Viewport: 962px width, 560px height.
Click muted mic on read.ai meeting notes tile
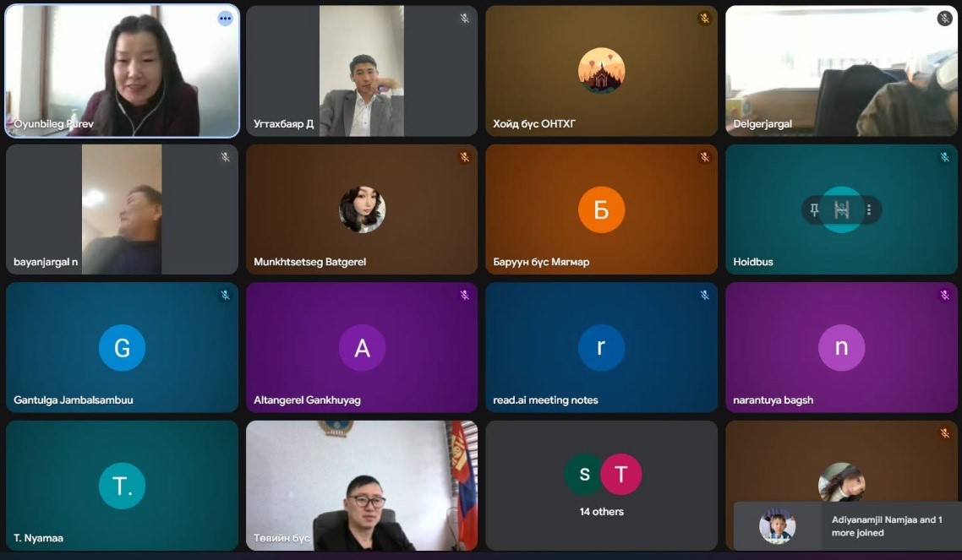click(x=705, y=295)
